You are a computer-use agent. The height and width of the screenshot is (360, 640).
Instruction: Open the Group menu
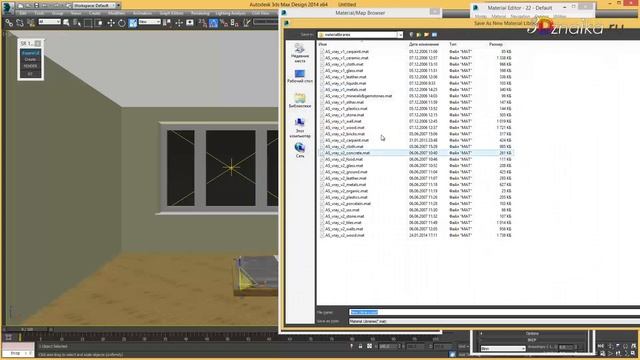[58, 13]
